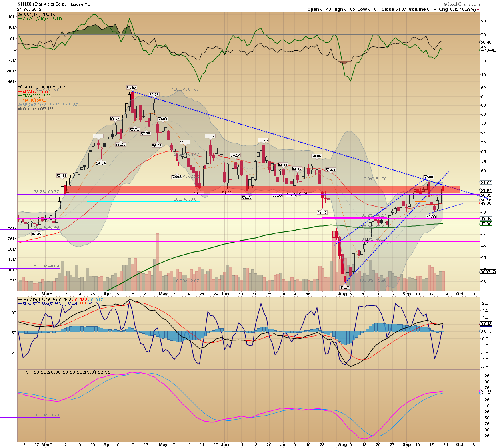Click the 0.015 histogram tag on right axis

[x=486, y=331]
